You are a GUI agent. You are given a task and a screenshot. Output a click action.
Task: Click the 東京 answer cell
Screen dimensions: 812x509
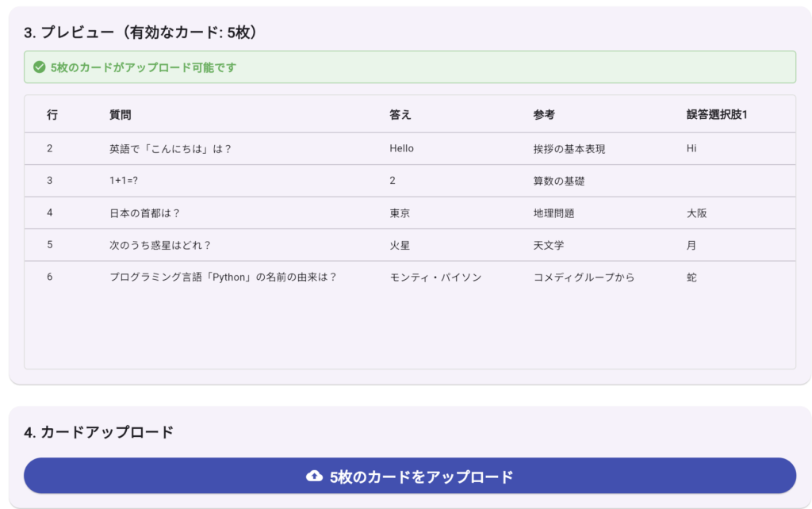(x=400, y=213)
